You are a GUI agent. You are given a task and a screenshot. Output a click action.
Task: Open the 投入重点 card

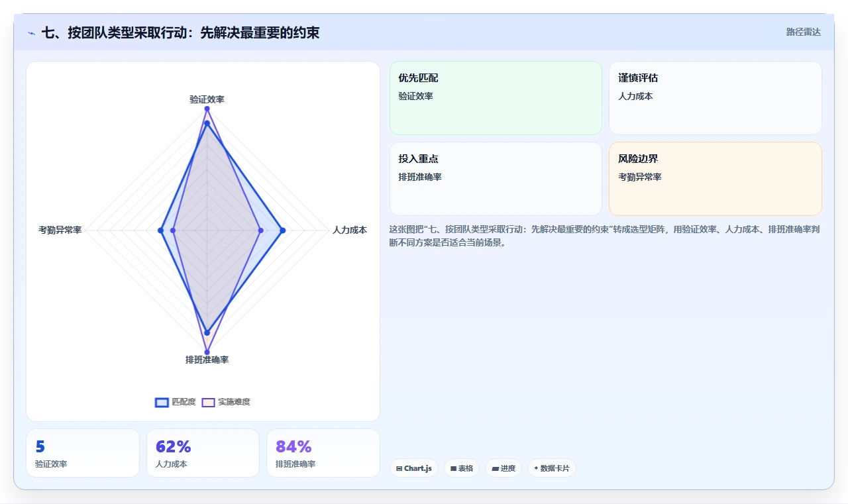click(x=496, y=179)
